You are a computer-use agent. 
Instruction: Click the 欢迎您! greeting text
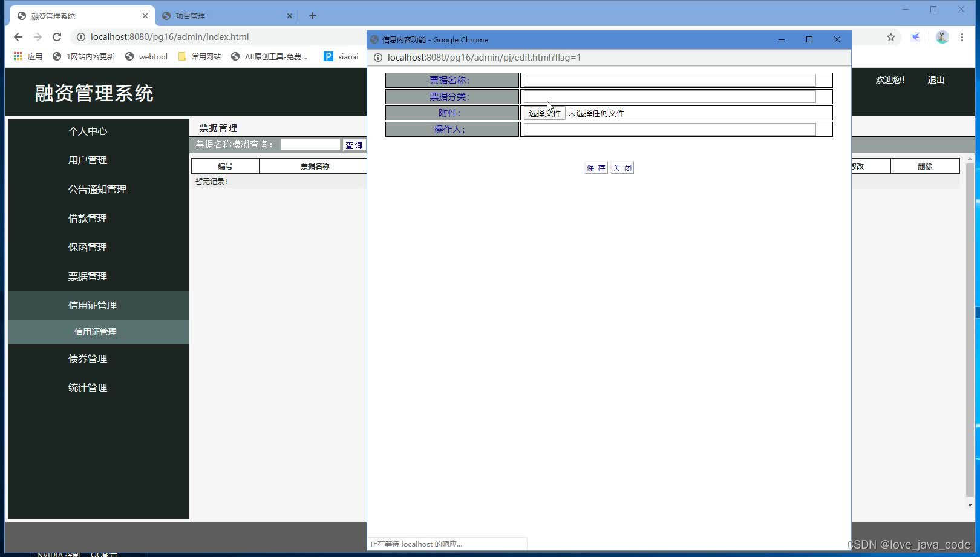[890, 80]
